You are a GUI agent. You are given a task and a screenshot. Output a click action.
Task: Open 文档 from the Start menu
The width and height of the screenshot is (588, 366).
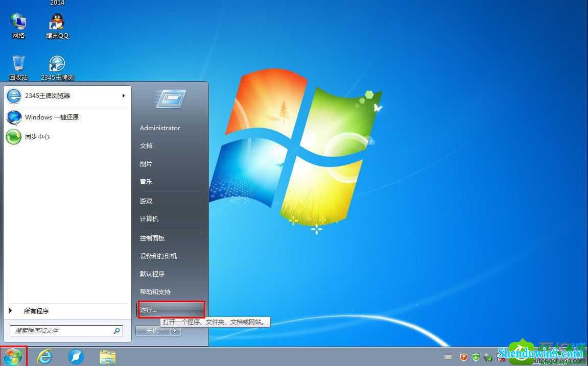pyautogui.click(x=146, y=145)
